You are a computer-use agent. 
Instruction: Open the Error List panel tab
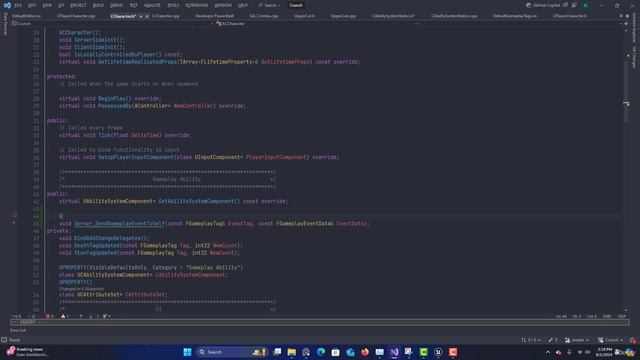click(x=18, y=330)
